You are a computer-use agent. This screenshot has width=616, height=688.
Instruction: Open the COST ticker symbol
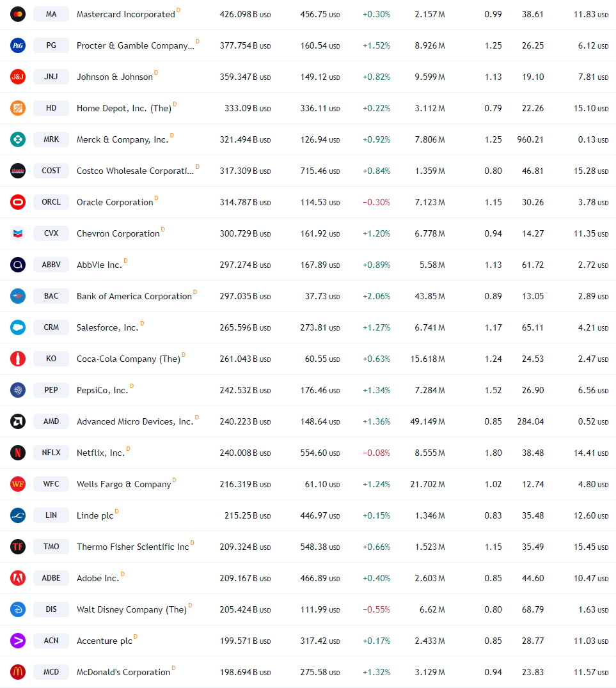click(51, 171)
